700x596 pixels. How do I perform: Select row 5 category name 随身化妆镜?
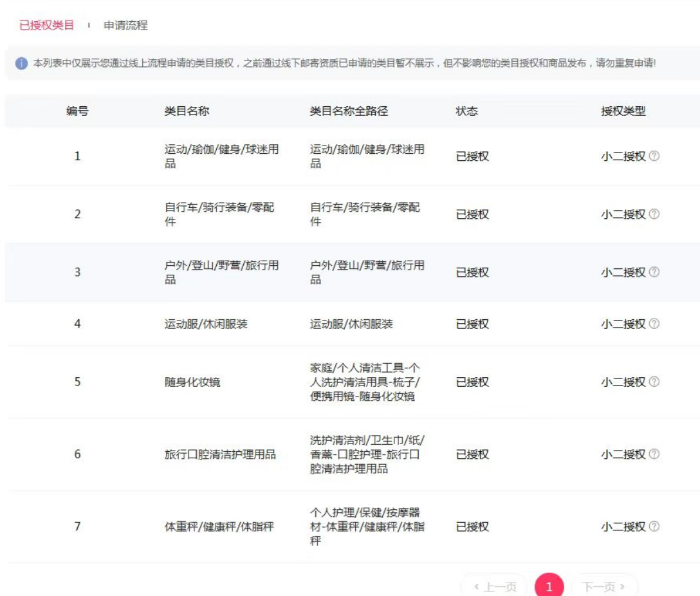[192, 382]
